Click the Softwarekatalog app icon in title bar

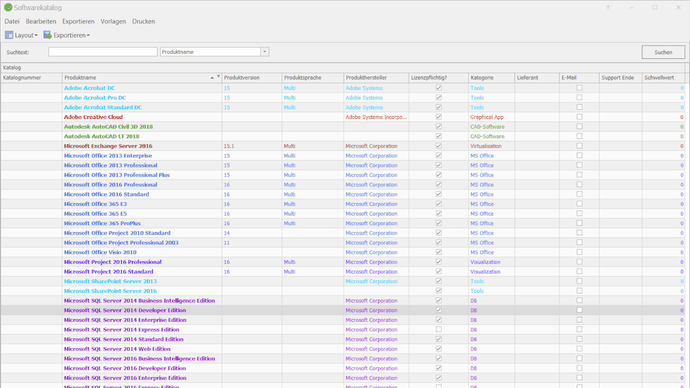coord(8,7)
